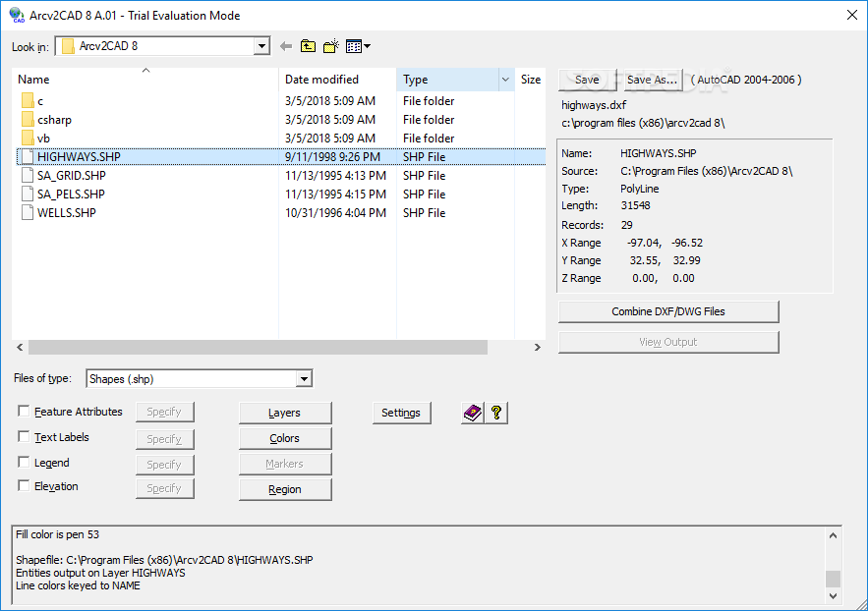
Task: Click the highways.dxf output file name
Action: pos(594,105)
